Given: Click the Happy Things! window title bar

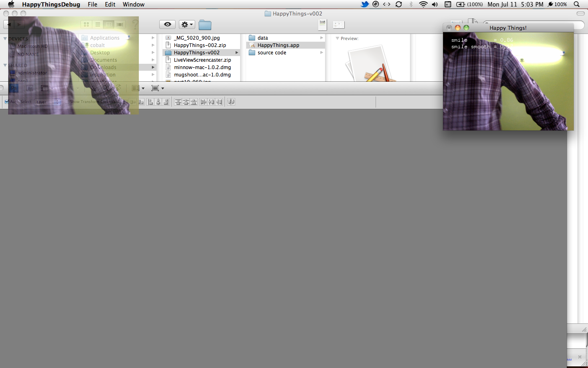Looking at the screenshot, I should pos(508,28).
